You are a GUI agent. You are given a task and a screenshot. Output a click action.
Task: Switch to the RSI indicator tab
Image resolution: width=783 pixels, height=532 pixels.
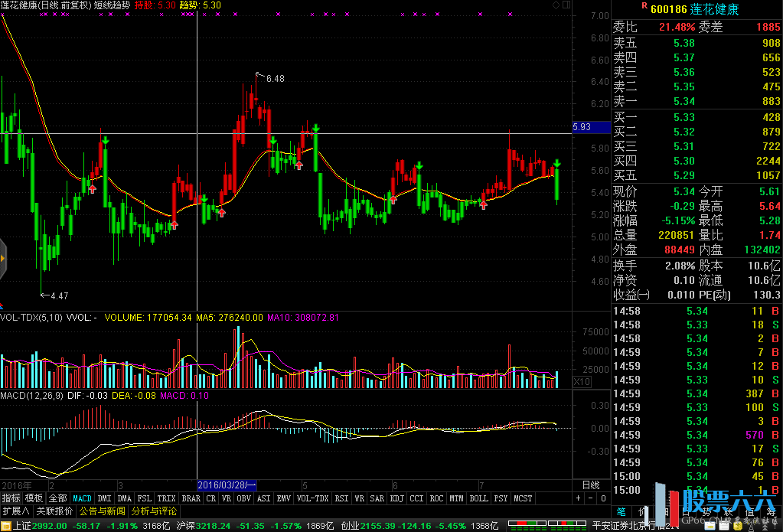[341, 498]
